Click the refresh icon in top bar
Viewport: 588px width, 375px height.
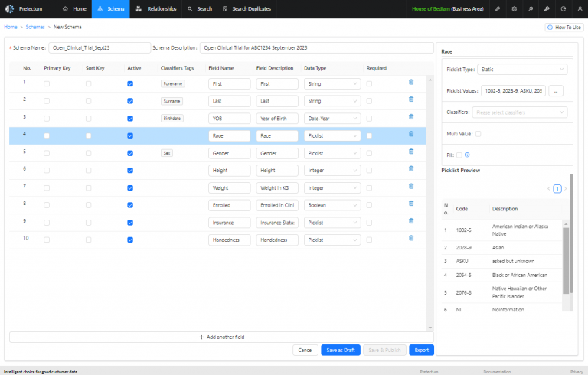coord(563,8)
